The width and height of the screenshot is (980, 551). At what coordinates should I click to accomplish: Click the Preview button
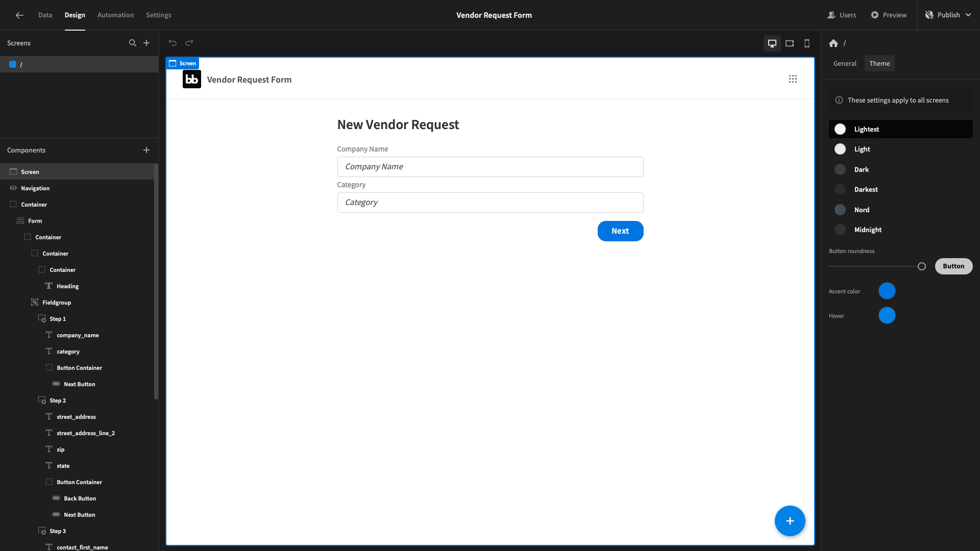pos(889,15)
